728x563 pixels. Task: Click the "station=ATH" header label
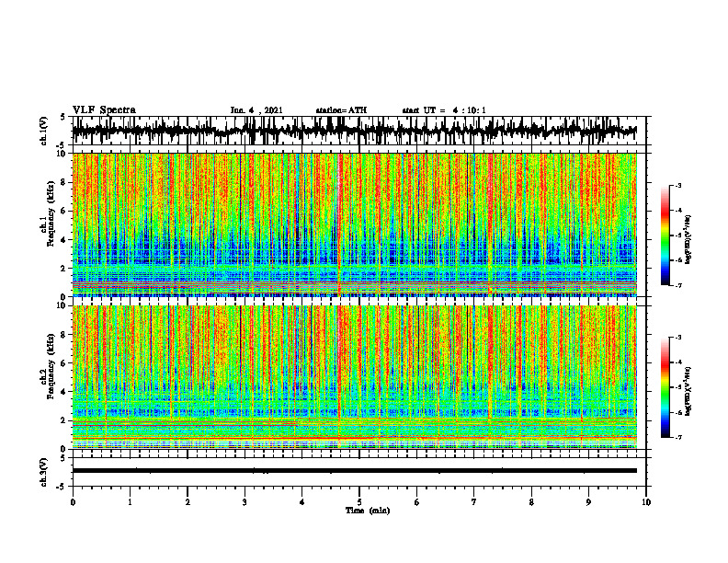click(341, 110)
